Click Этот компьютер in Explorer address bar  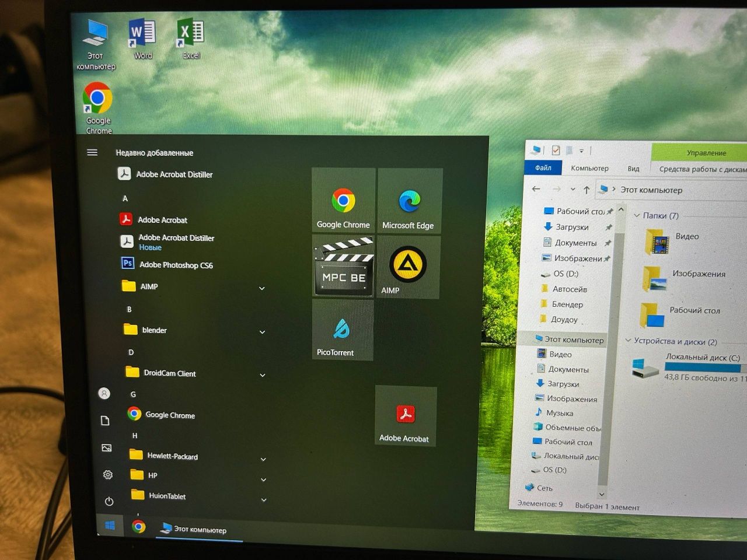(x=651, y=190)
